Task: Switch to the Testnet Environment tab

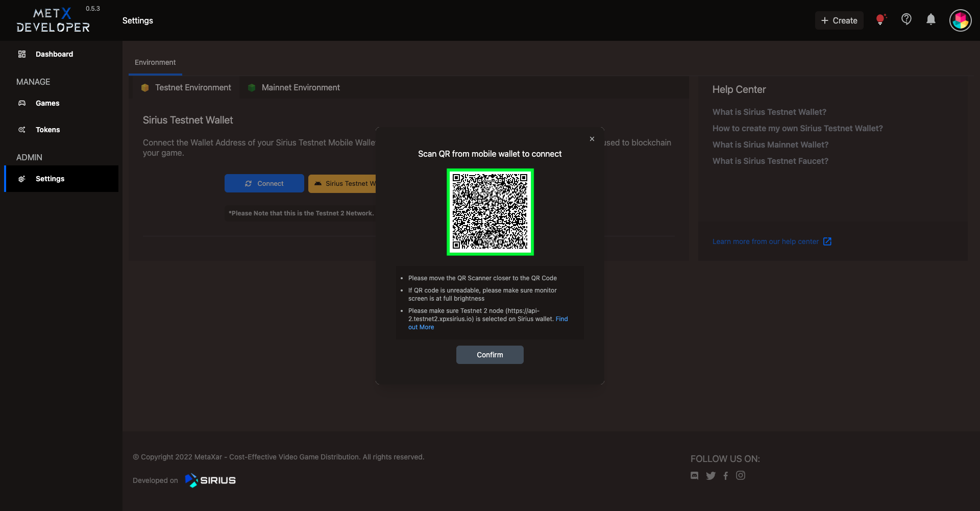Action: 186,88
